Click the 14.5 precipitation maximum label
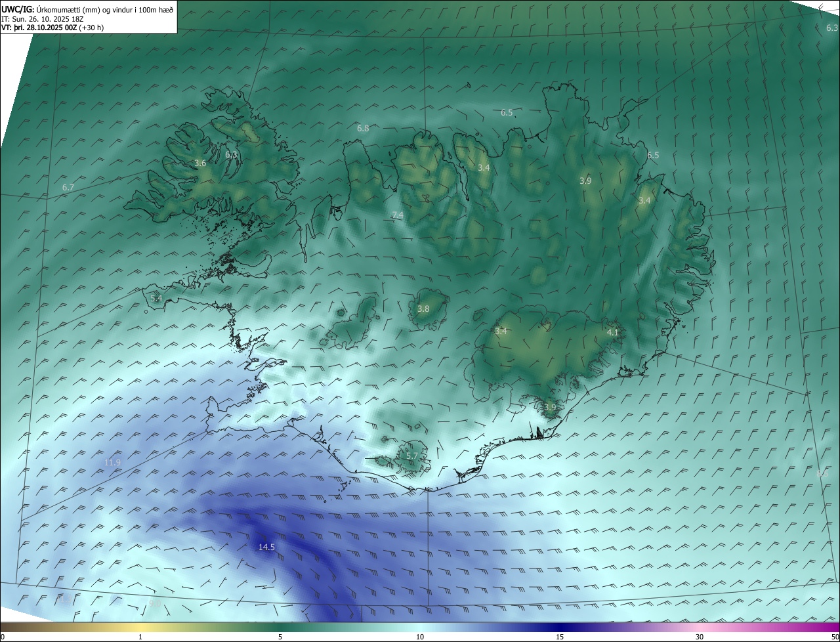Viewport: 840px width, 642px height. pos(266,547)
